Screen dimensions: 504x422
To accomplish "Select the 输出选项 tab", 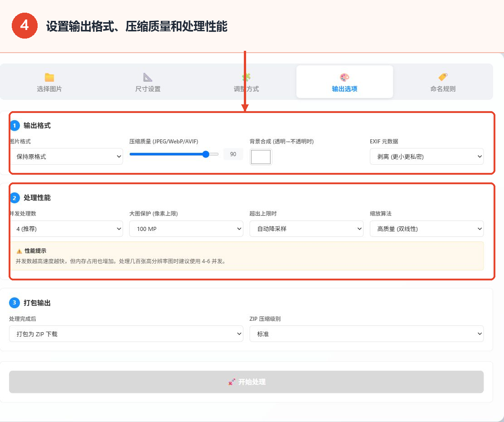I will point(344,82).
